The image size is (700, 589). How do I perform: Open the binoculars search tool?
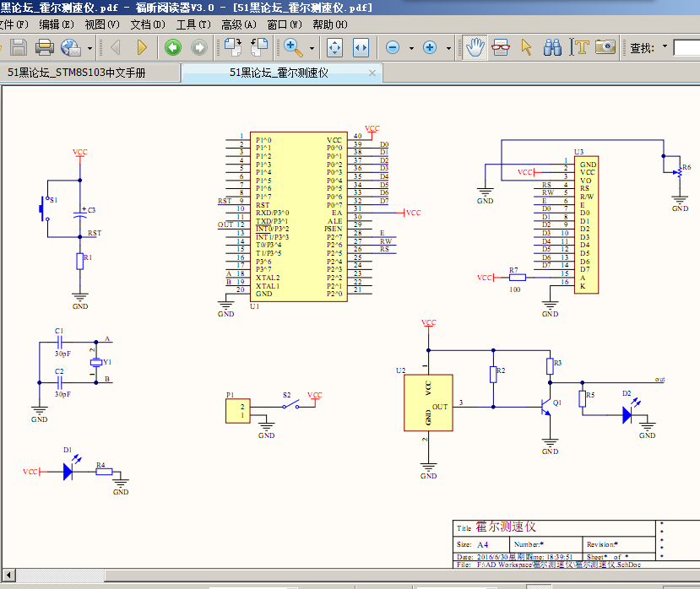click(553, 47)
